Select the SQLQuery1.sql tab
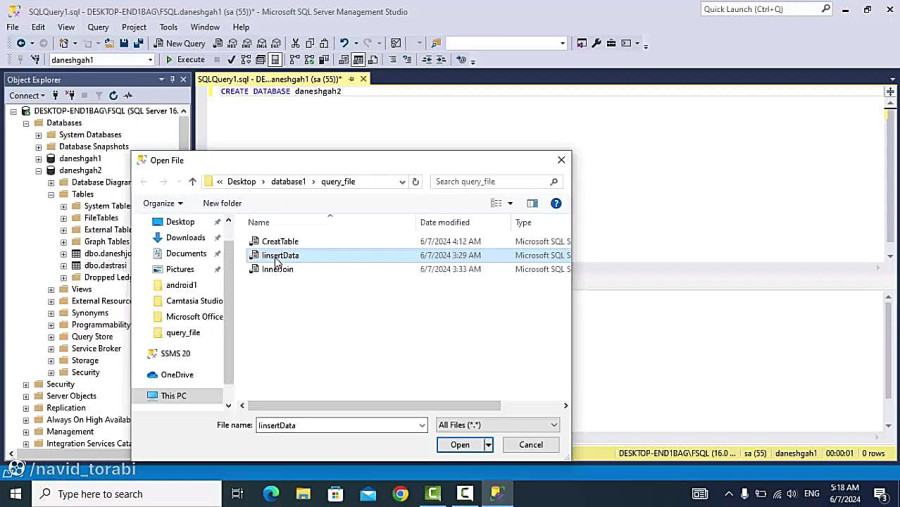The width and height of the screenshot is (900, 507). tap(270, 79)
